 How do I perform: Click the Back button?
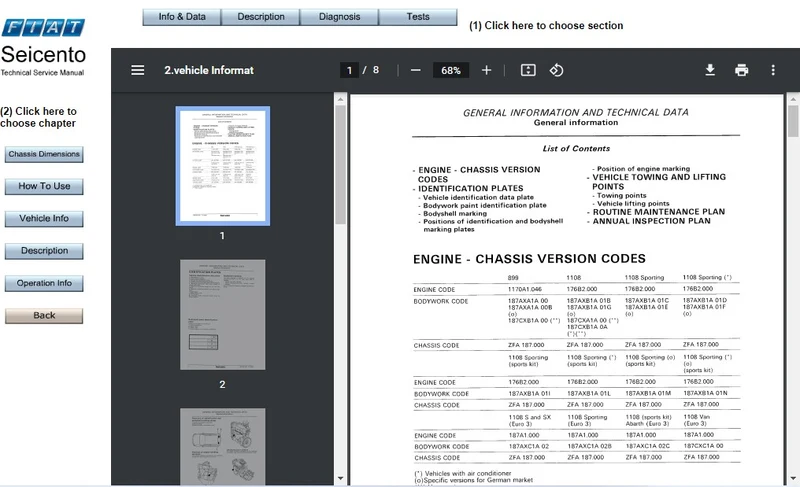[44, 316]
